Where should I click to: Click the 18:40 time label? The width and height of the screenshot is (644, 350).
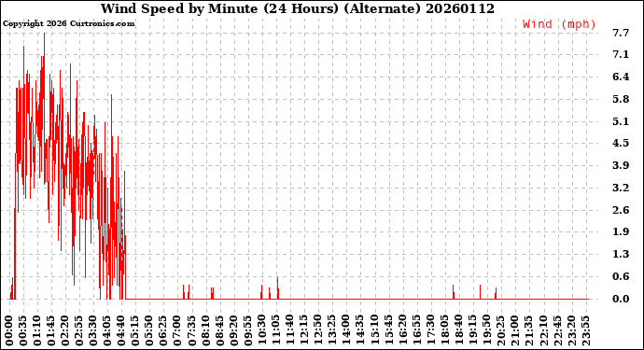(459, 330)
